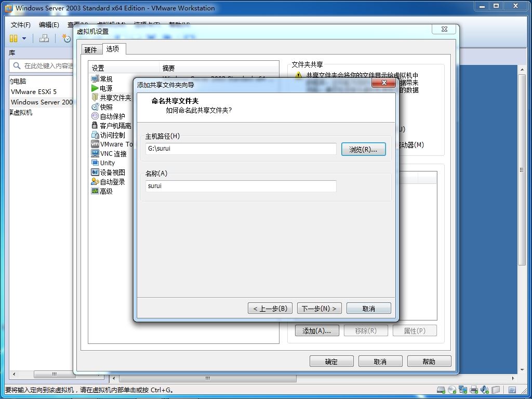Click the greyed 移除(R) button
Screen dimensions: 532x399
tap(366, 331)
